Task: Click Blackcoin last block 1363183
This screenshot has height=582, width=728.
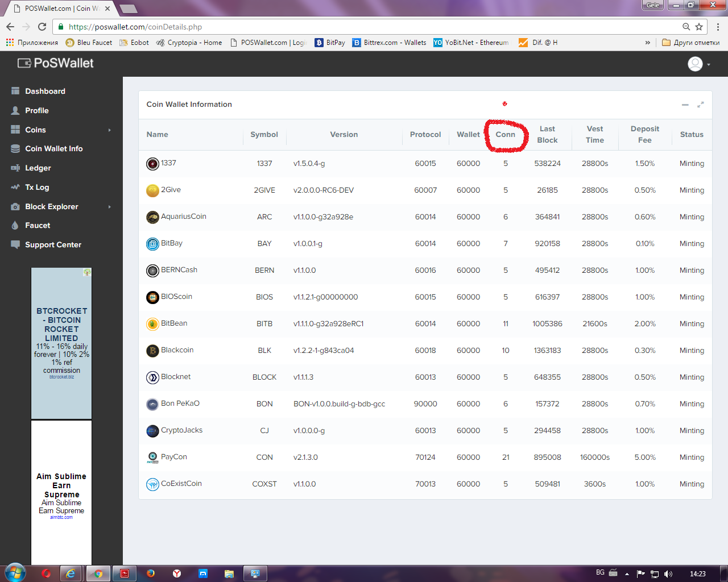Action: coord(548,351)
